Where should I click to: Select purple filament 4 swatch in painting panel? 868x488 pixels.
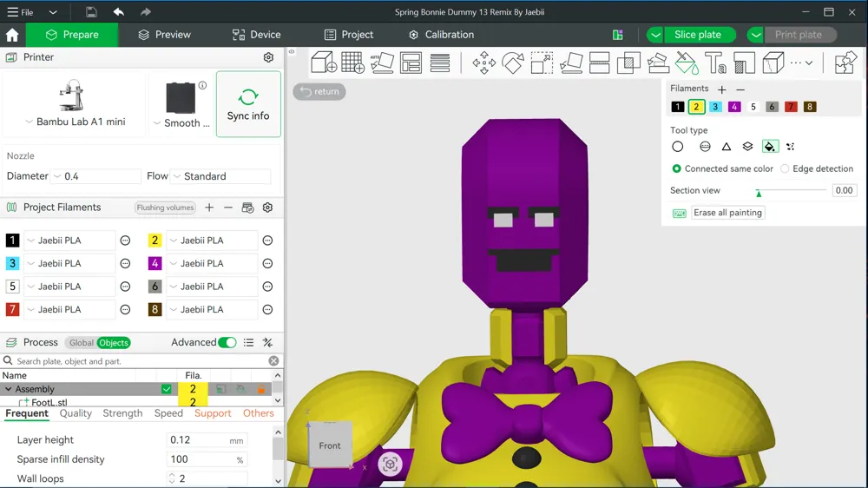[734, 107]
